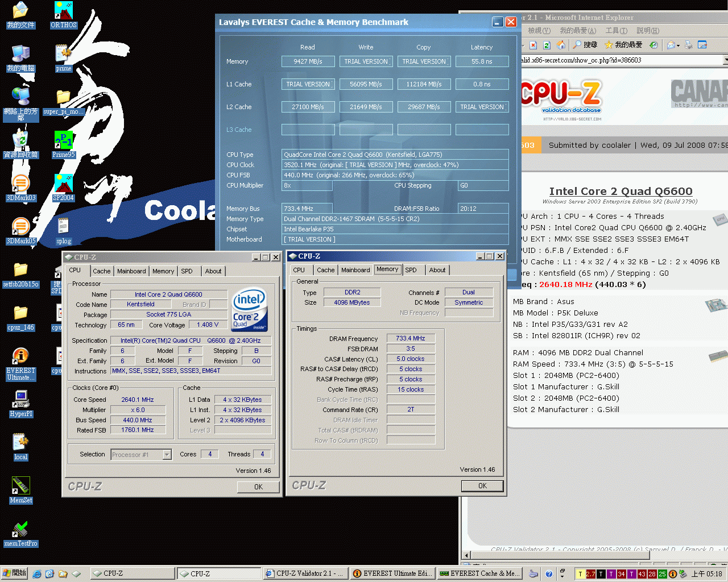Switch to SPD tab in right CPU-Z window
Viewport: 728px width, 582px height.
coord(411,270)
